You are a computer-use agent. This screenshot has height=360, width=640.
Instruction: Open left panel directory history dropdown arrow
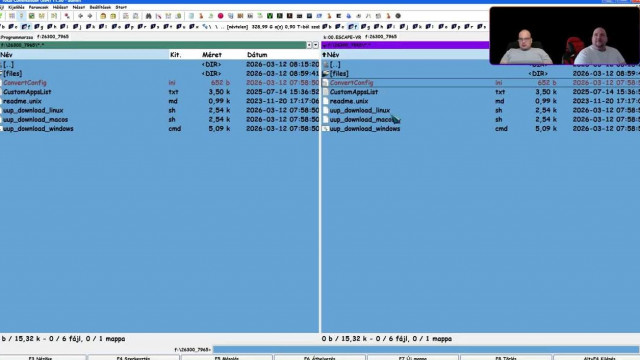point(316,45)
